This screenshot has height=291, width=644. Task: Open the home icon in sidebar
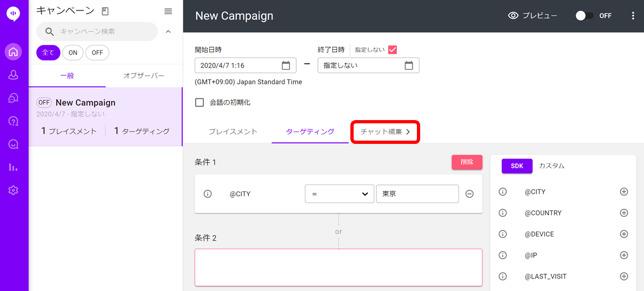14,52
